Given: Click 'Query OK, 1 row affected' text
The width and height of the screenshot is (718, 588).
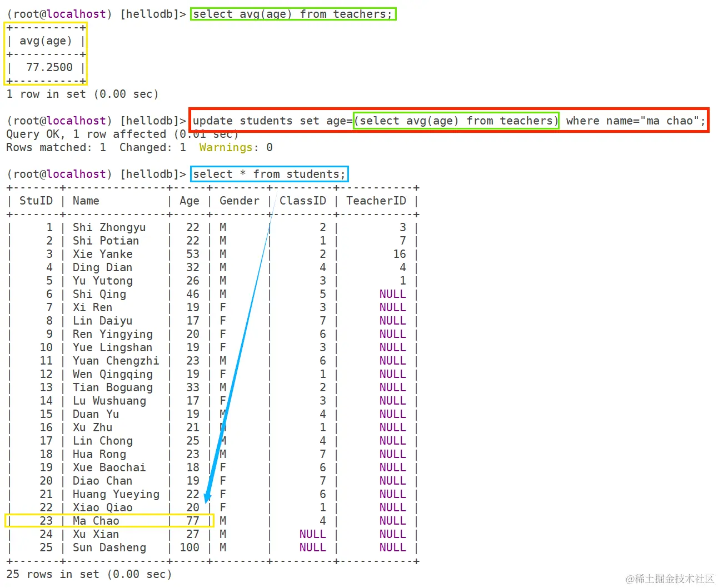Looking at the screenshot, I should point(86,134).
